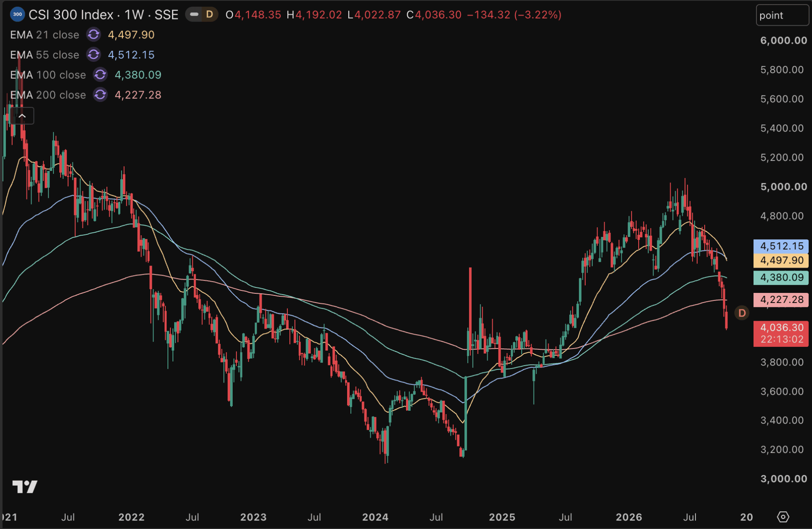Select the EMA 21 close legend label

(45, 35)
